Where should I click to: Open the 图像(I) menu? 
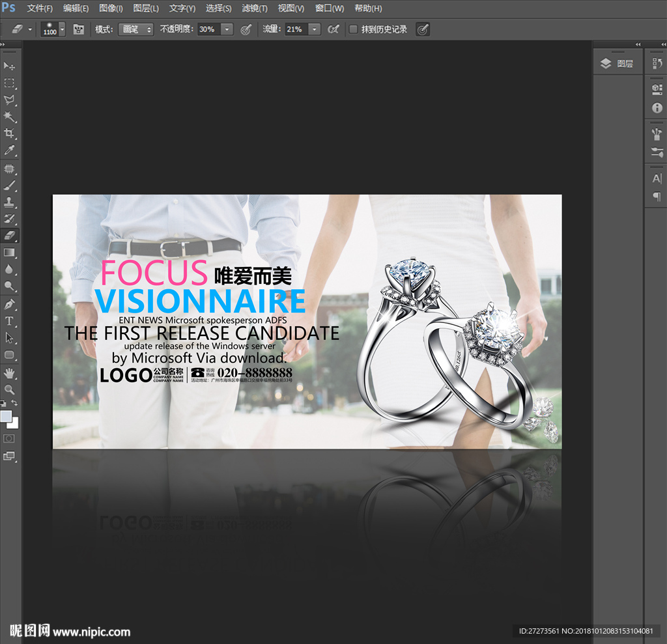111,8
